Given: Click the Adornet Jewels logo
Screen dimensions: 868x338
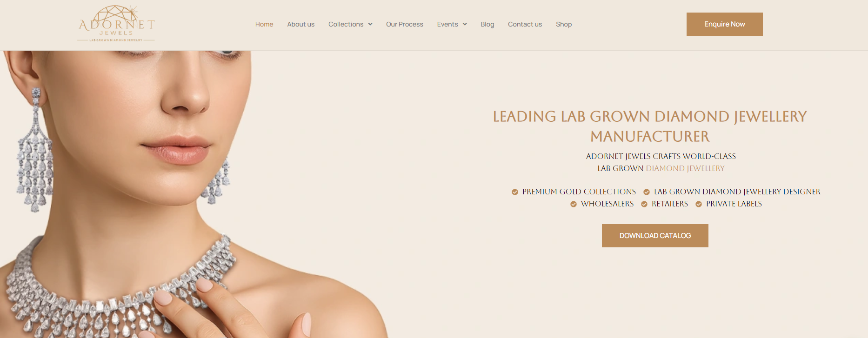Looking at the screenshot, I should click(116, 24).
